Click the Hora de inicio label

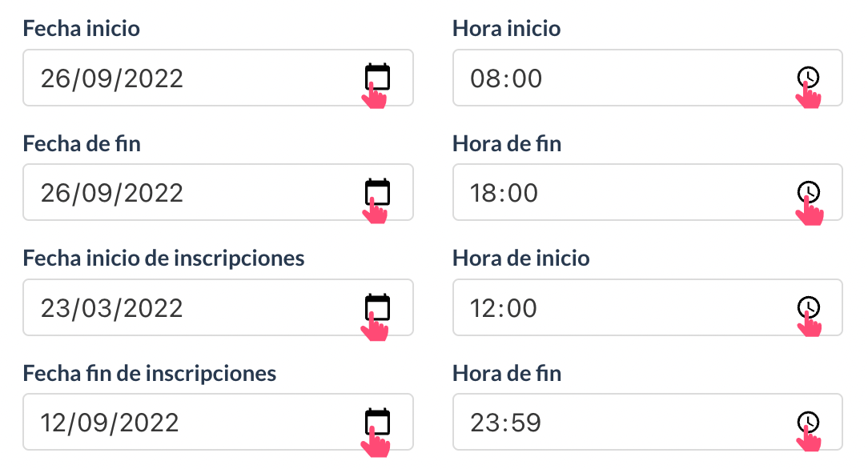521,259
